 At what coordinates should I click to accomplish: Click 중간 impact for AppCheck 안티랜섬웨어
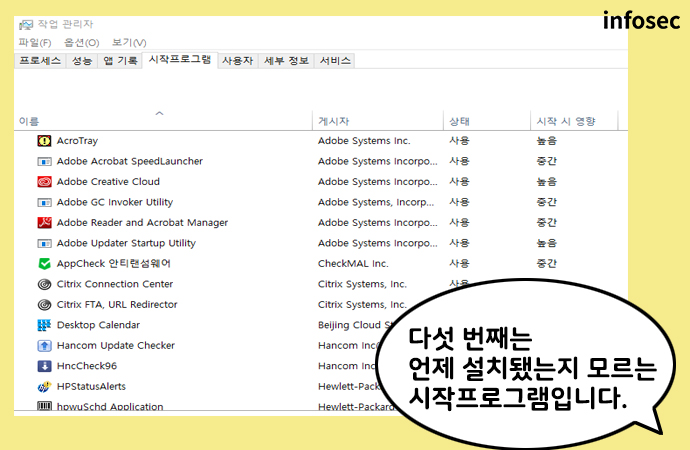pyautogui.click(x=547, y=263)
